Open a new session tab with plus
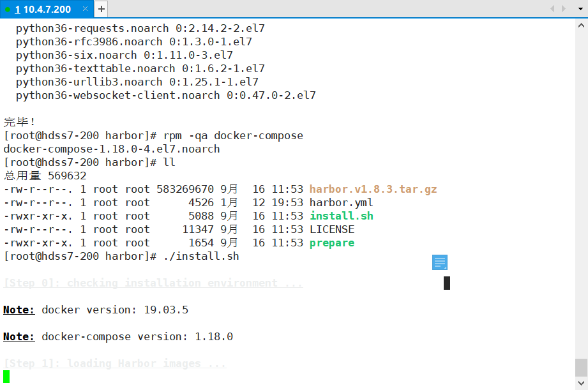Image resolution: width=588 pixels, height=390 pixels. click(101, 9)
